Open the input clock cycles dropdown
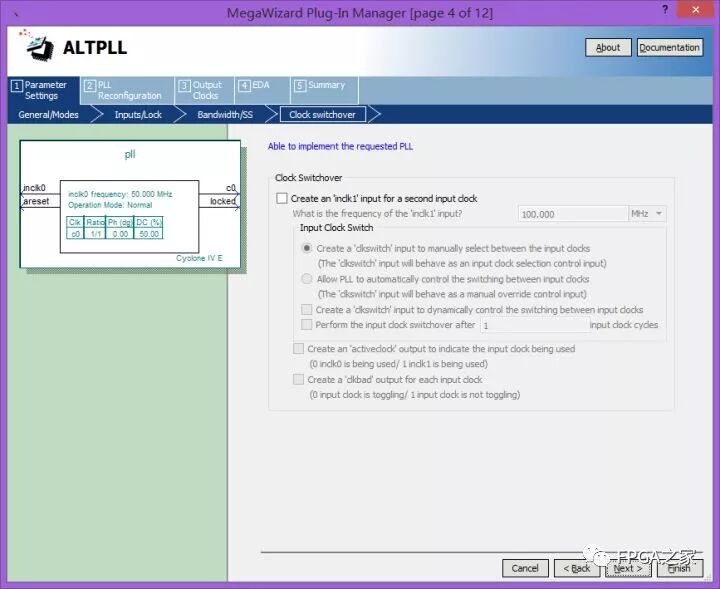Viewport: 720px width, 589px height. [x=531, y=325]
